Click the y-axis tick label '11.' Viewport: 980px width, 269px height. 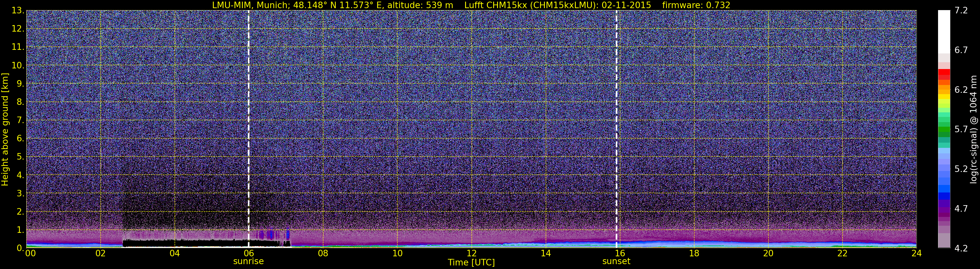click(x=18, y=47)
